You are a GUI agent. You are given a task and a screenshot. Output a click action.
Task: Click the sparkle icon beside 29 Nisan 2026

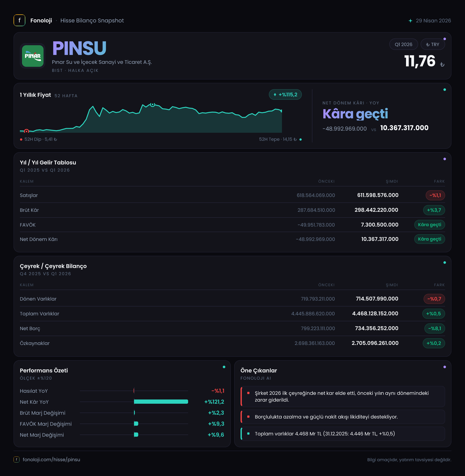click(410, 21)
